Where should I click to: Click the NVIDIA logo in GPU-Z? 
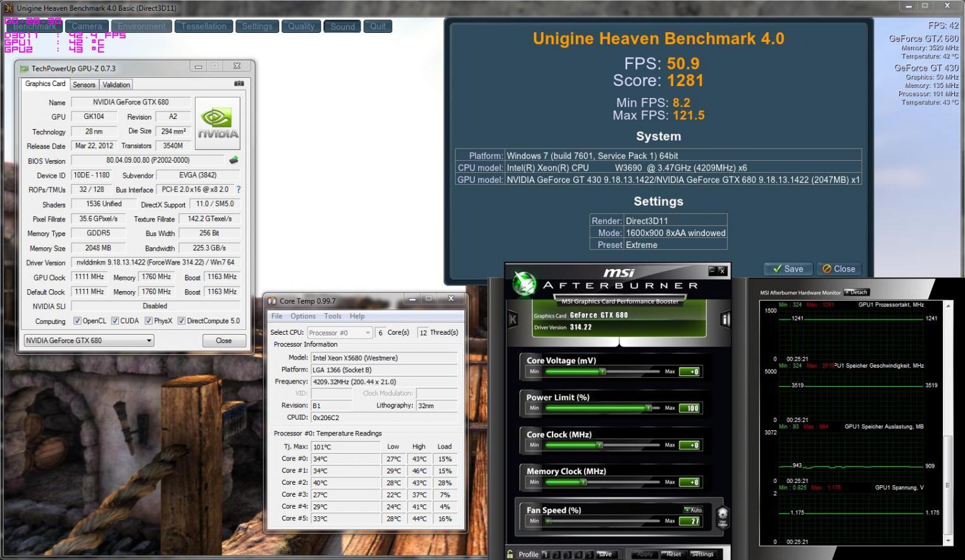point(218,123)
